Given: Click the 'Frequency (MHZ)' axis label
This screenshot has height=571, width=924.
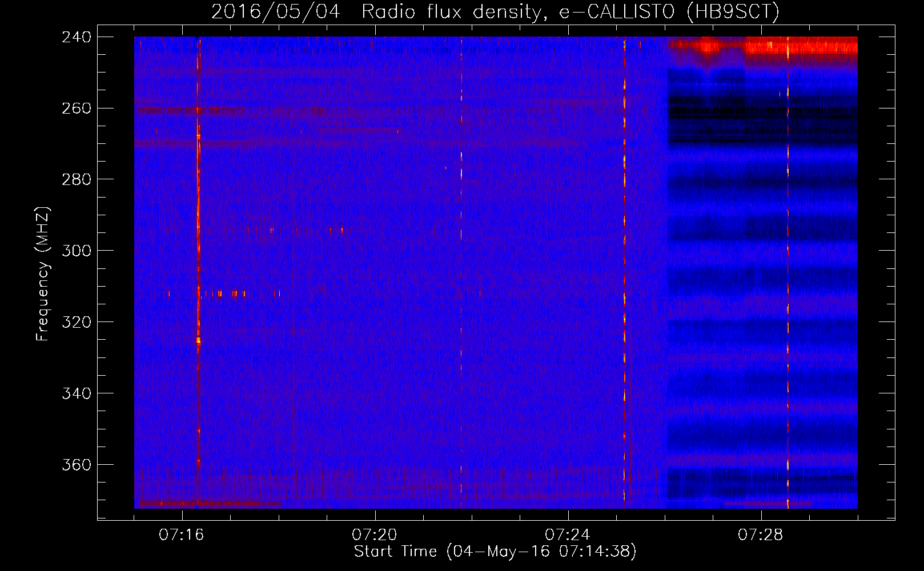Looking at the screenshot, I should coord(43,274).
